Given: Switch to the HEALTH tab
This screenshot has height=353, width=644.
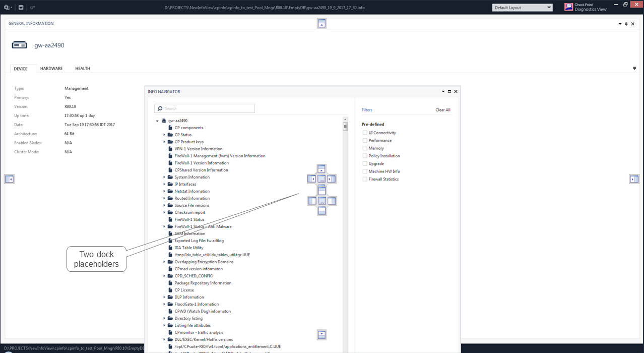Looking at the screenshot, I should [83, 69].
